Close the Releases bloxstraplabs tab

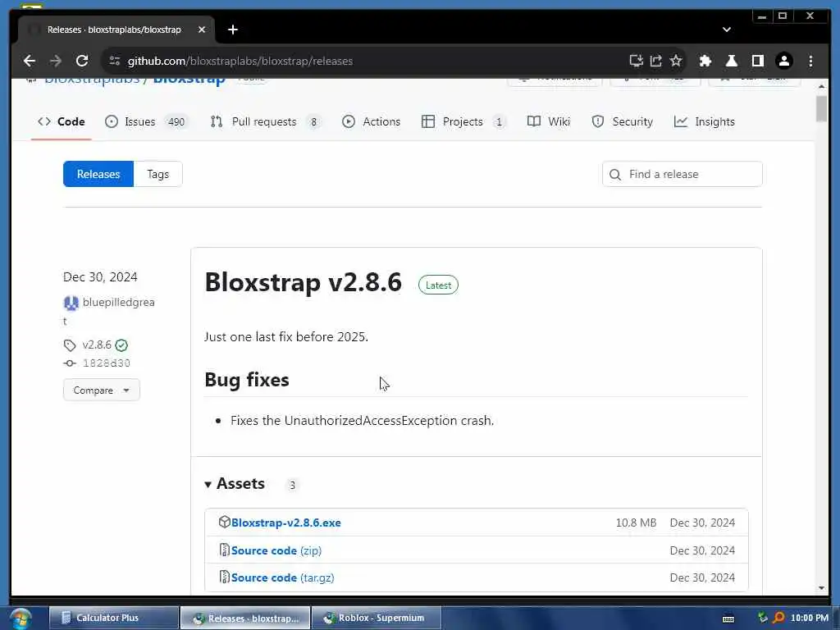point(202,30)
